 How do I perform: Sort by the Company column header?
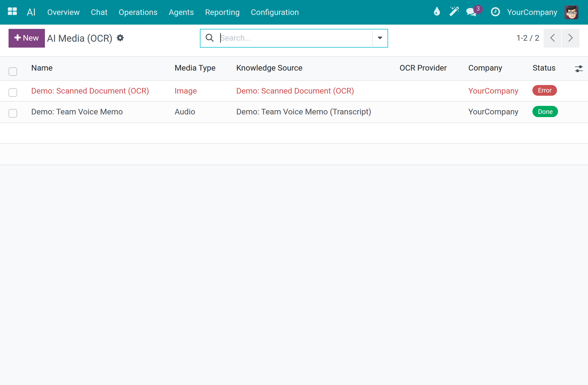(485, 68)
